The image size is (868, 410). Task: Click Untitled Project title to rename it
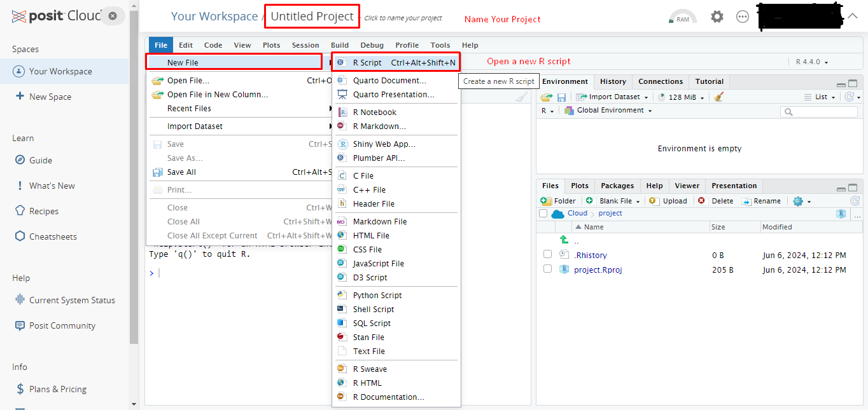312,17
